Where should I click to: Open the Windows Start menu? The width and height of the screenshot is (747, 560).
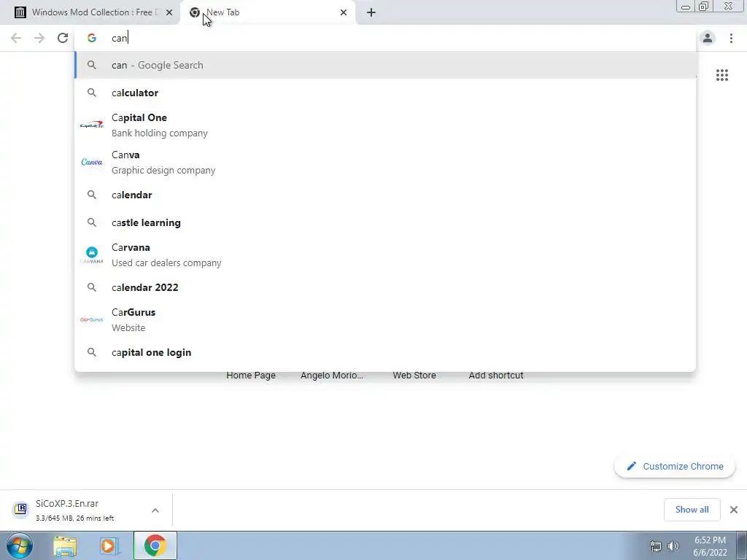[20, 545]
